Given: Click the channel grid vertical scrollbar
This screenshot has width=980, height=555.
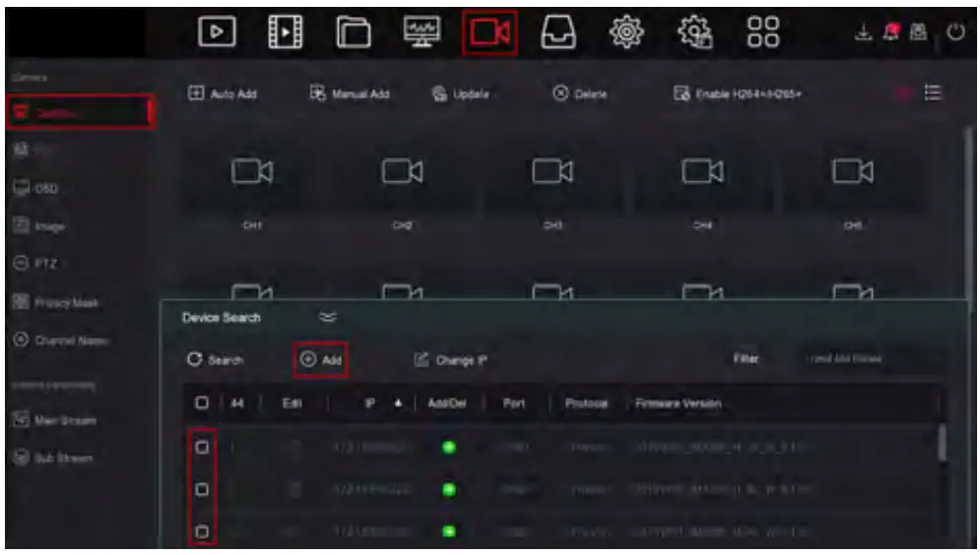Looking at the screenshot, I should coord(969,213).
